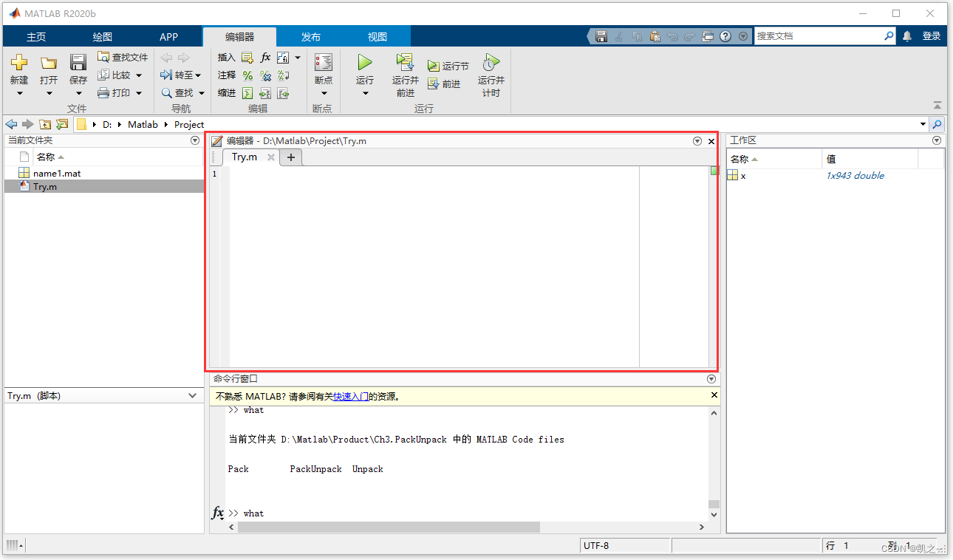Click Run and Time (运行并计时) icon
Viewport: 953px width, 560px height.
point(491,63)
